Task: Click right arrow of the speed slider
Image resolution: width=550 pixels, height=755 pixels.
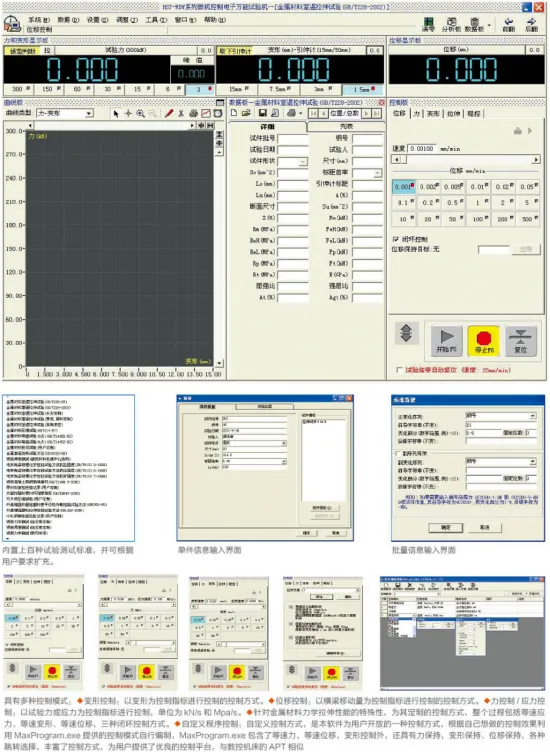Action: coord(536,159)
